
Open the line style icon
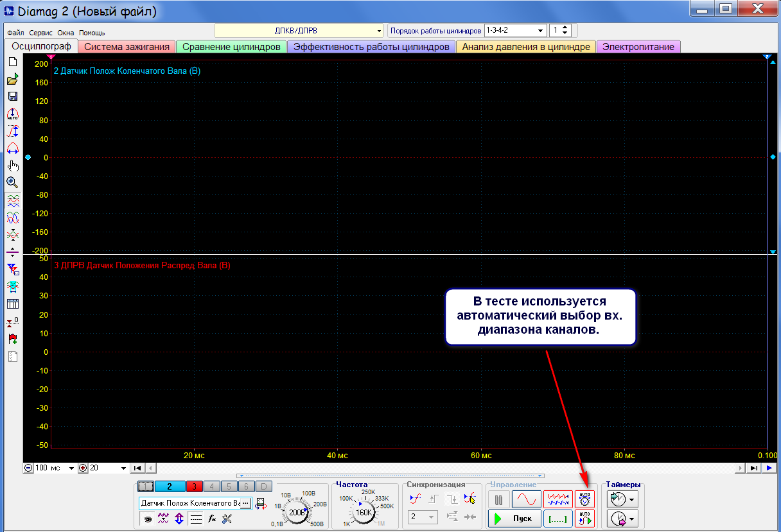tap(196, 519)
